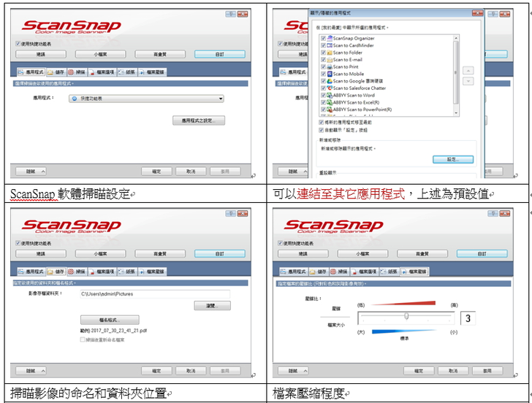Image resolution: width=532 pixels, height=403 pixels.
Task: Click the ScanSnap Organizer icon in the list
Action: (x=330, y=38)
